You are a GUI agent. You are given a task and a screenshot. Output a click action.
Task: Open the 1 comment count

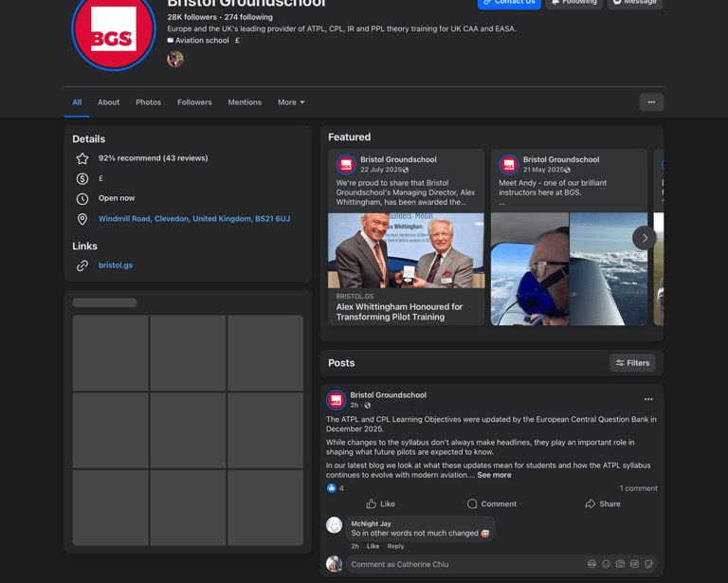638,488
